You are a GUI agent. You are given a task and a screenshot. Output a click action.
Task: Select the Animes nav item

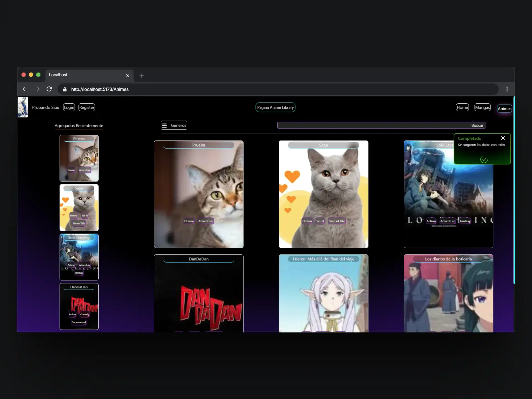coord(504,109)
